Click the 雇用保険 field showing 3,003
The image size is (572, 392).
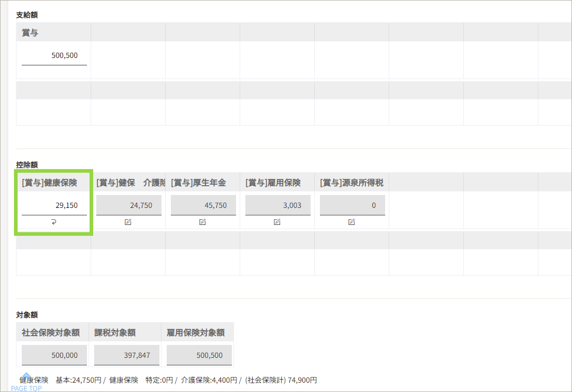[x=277, y=205]
